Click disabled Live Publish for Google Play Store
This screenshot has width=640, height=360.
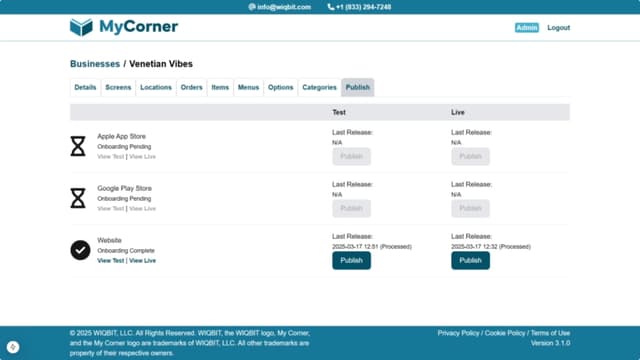click(470, 208)
